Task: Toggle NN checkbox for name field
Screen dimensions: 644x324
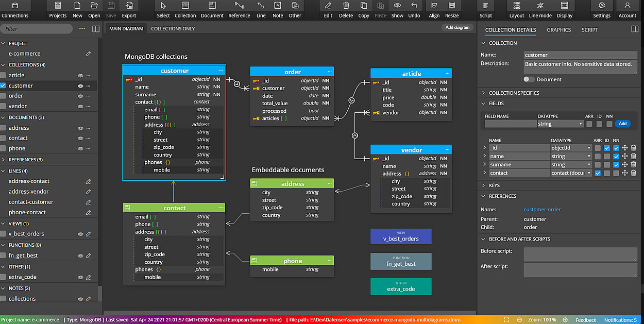Action: point(616,156)
